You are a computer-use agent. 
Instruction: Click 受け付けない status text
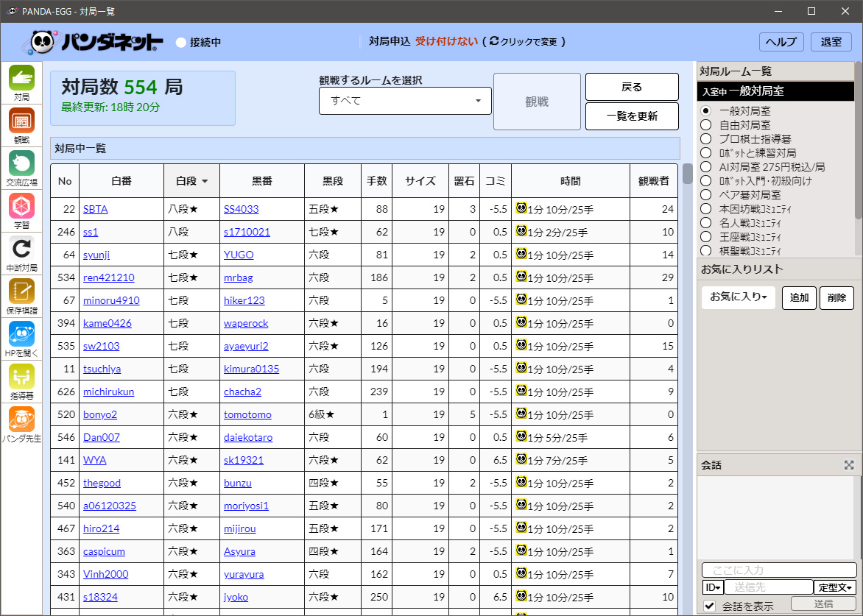click(x=446, y=41)
